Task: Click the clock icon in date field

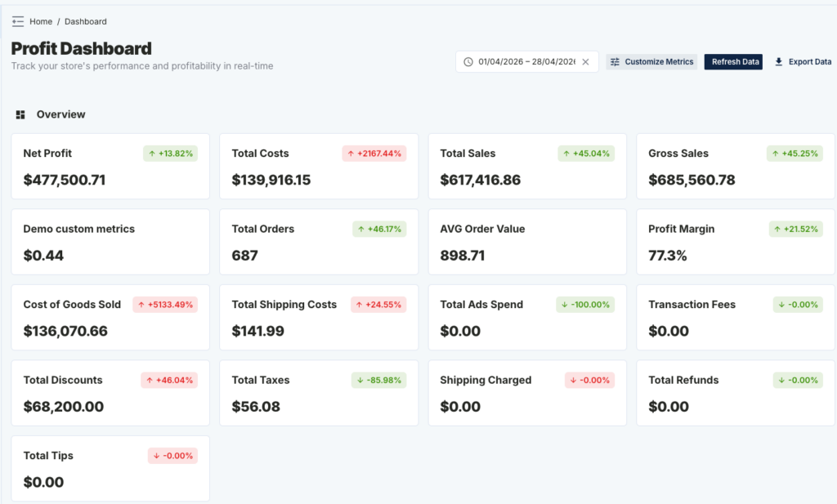Action: [468, 62]
